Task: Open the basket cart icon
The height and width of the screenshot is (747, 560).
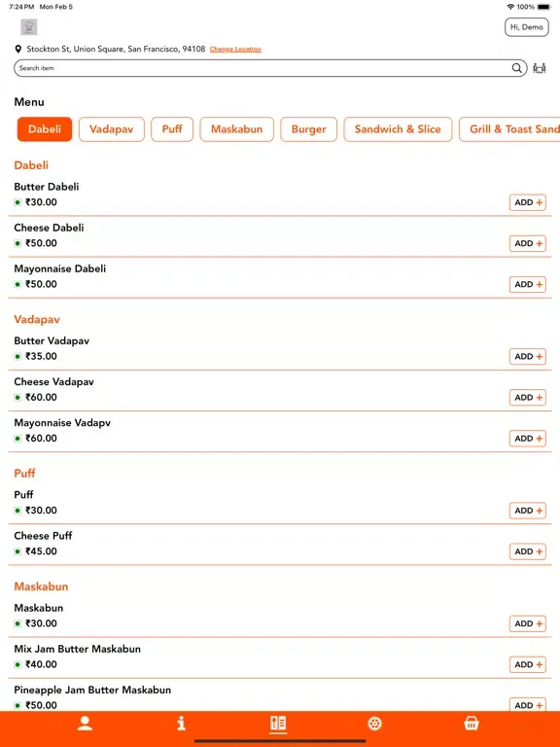Action: pyautogui.click(x=472, y=724)
